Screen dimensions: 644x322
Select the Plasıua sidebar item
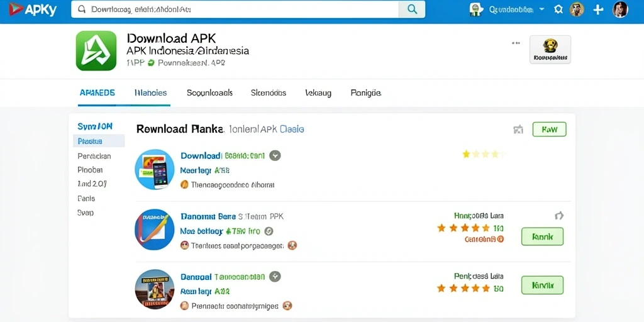pos(99,142)
